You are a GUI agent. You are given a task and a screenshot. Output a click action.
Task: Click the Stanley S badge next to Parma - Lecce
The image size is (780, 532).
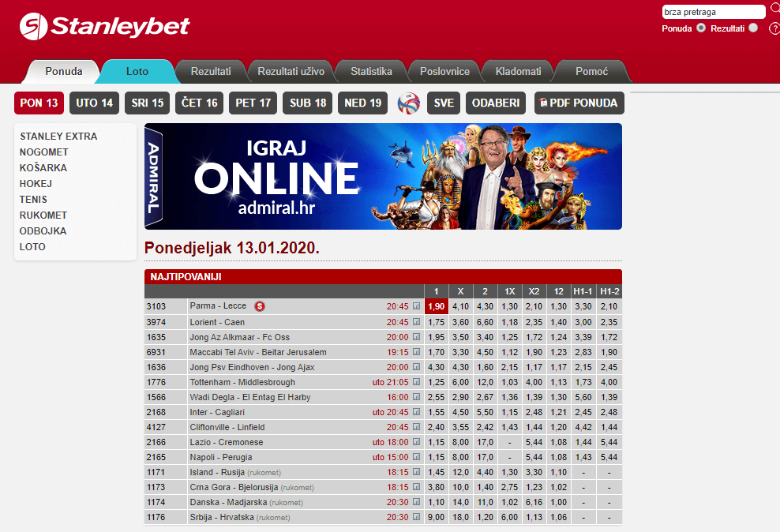260,306
